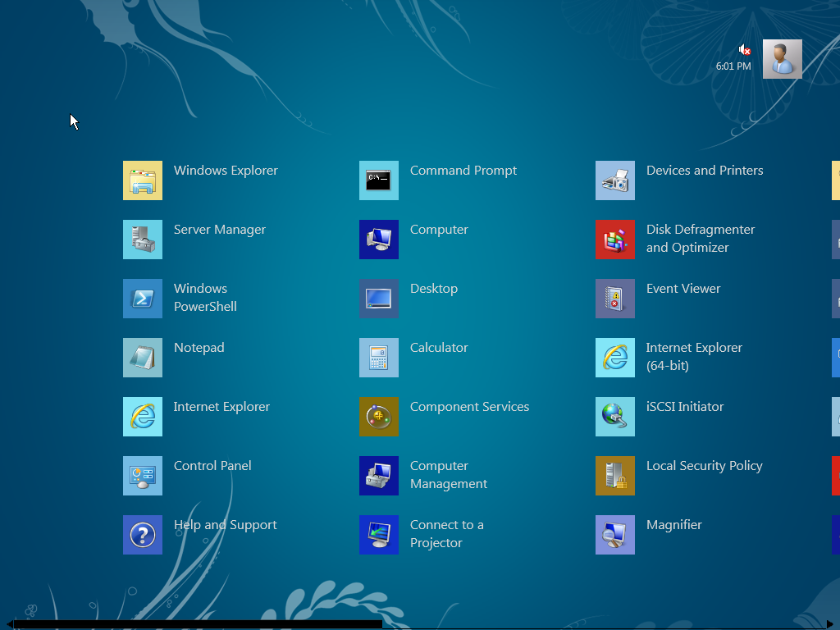Click the "Command Prompt" label
This screenshot has height=630, width=840.
[463, 171]
